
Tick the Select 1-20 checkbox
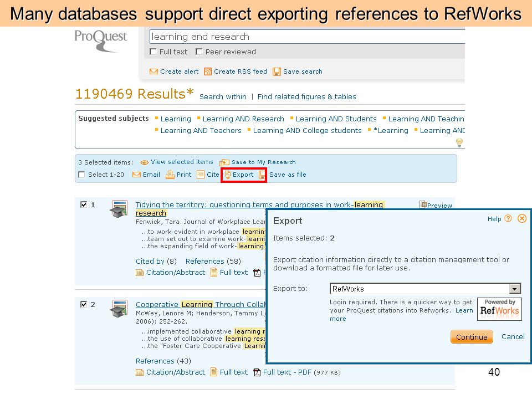[x=81, y=175]
